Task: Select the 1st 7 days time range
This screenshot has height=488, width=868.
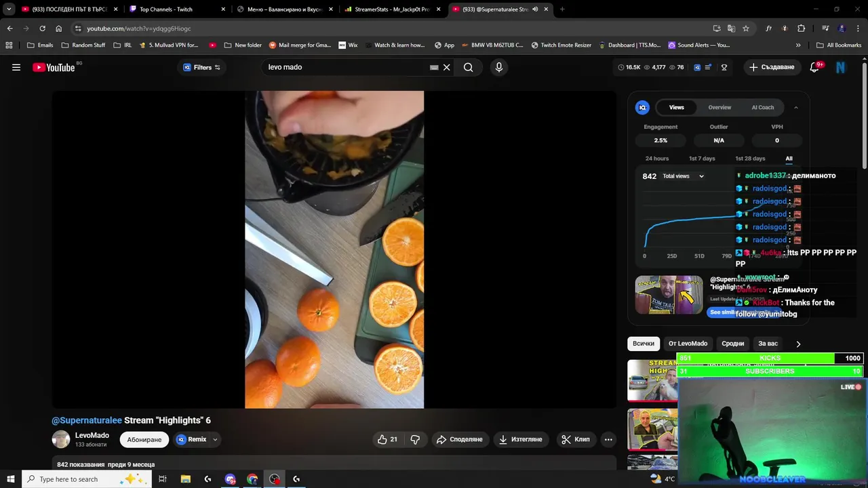Action: pos(702,159)
